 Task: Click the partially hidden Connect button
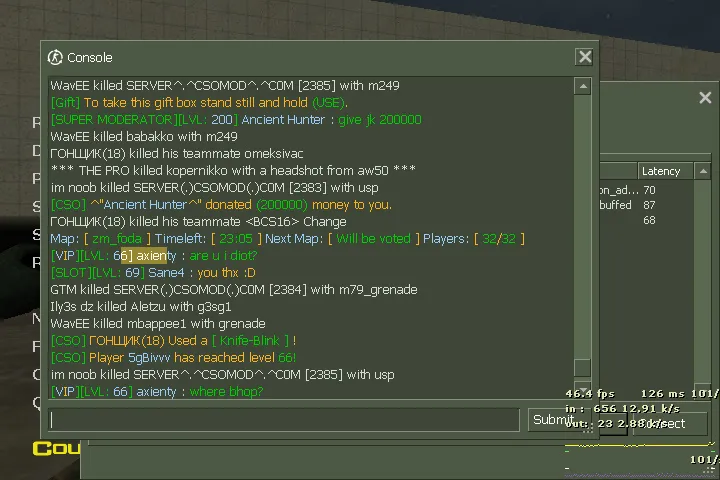pos(670,424)
